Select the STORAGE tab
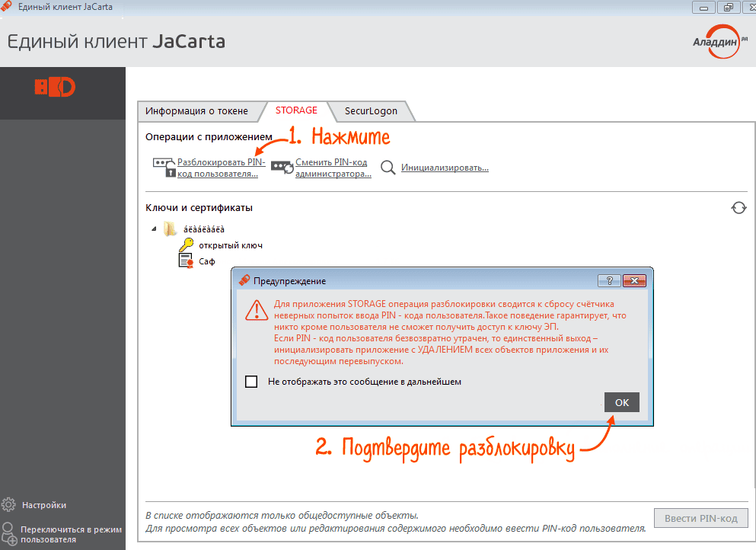The height and width of the screenshot is (550, 756). 296,110
